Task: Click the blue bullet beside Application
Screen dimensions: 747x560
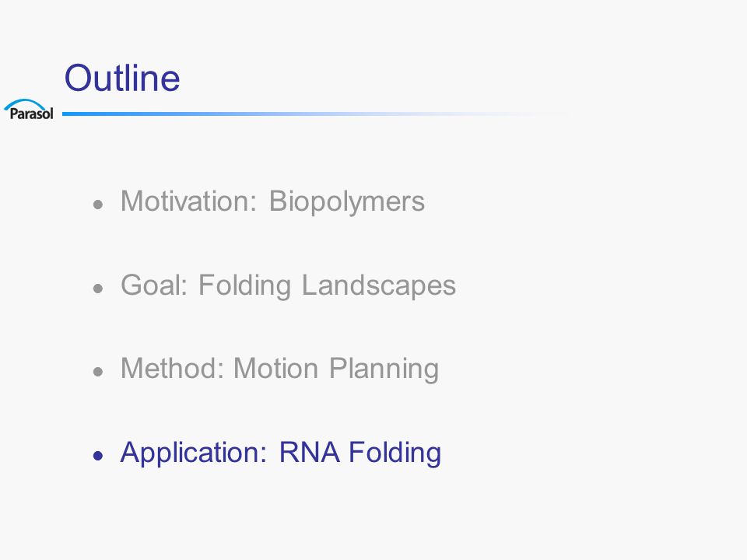Action: [98, 456]
